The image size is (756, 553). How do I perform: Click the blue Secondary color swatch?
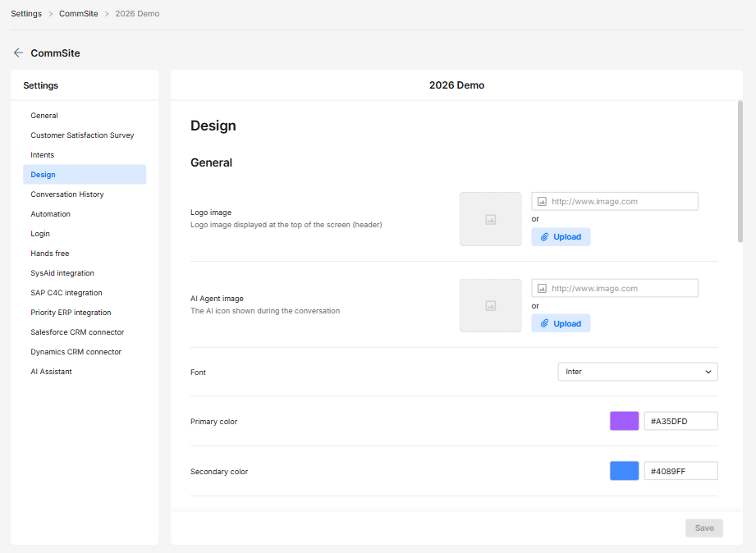(625, 471)
